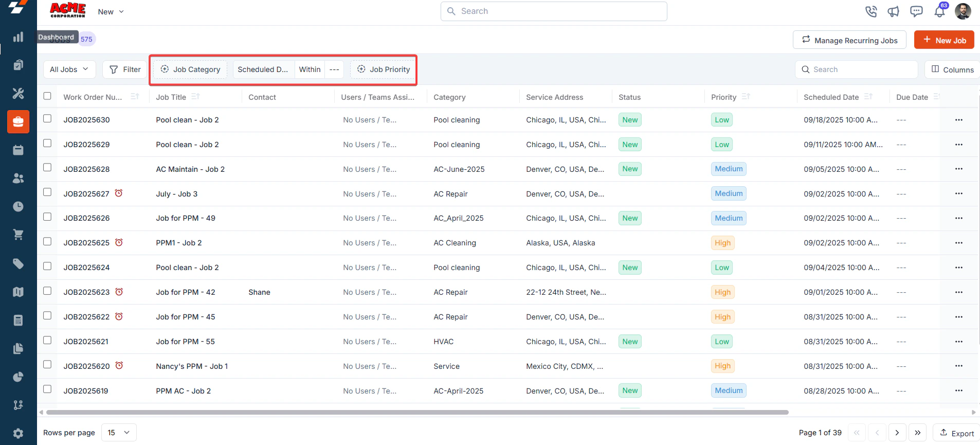The width and height of the screenshot is (980, 445).
Task: Open actions menu for JOB2025625
Action: 959,243
